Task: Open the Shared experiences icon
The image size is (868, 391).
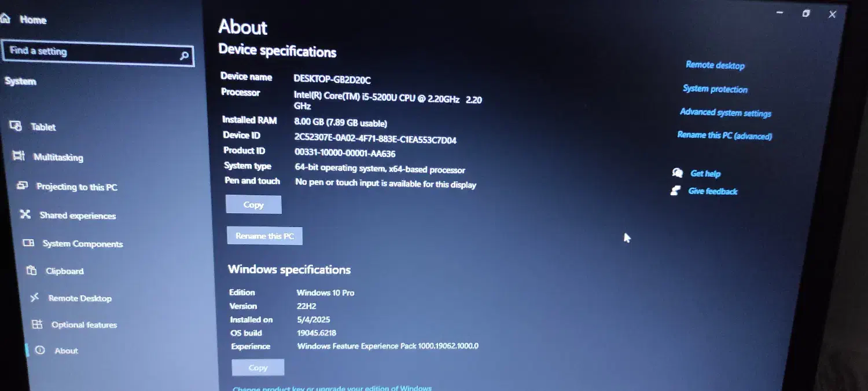Action: click(25, 214)
